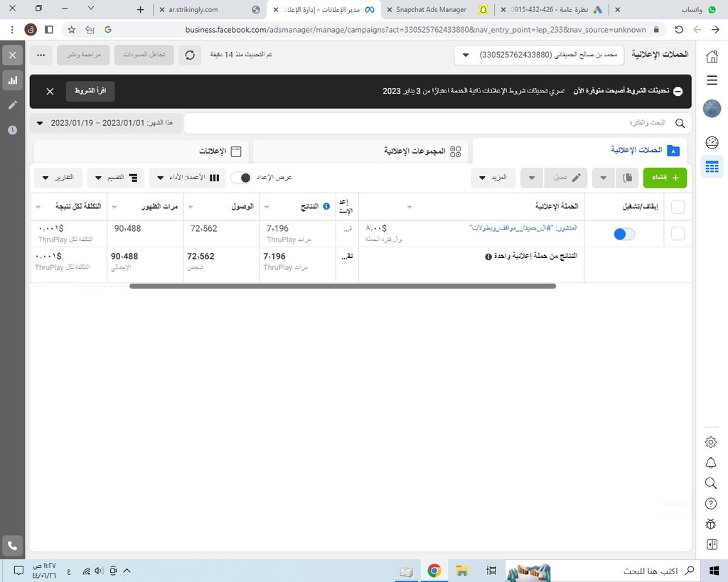Check the select-all header checkbox

678,207
